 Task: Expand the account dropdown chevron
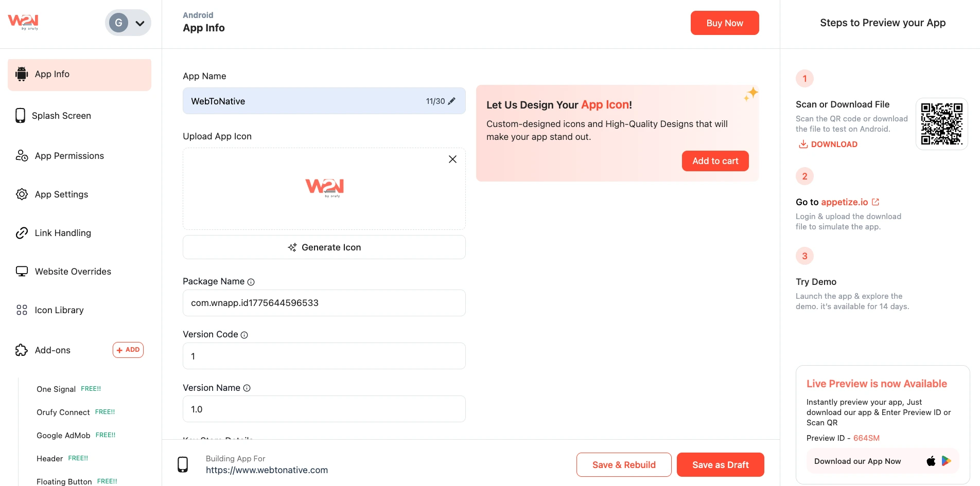139,23
